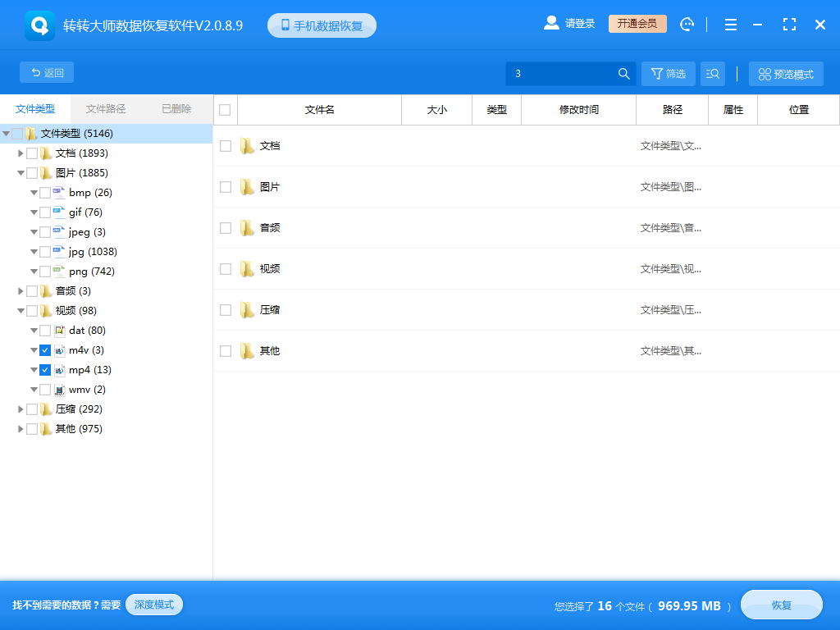Image resolution: width=840 pixels, height=630 pixels.
Task: Click the file search icon beside 筛选
Action: point(712,73)
